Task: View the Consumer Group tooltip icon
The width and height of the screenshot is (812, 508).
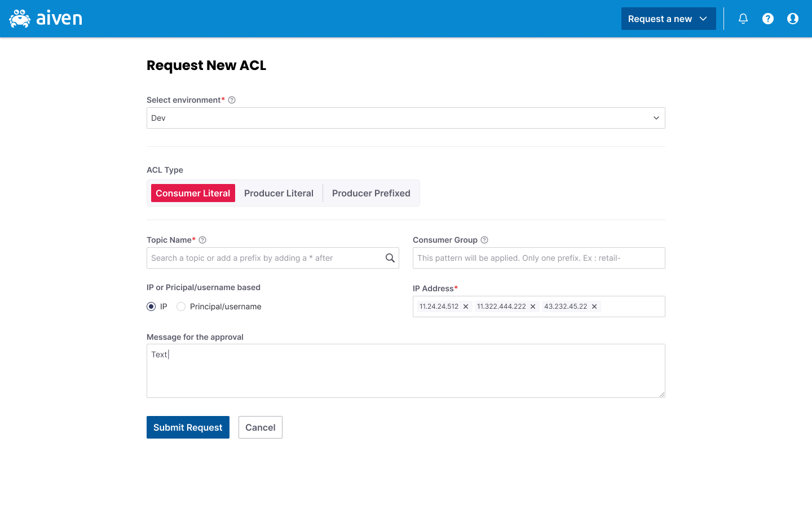Action: pyautogui.click(x=484, y=239)
